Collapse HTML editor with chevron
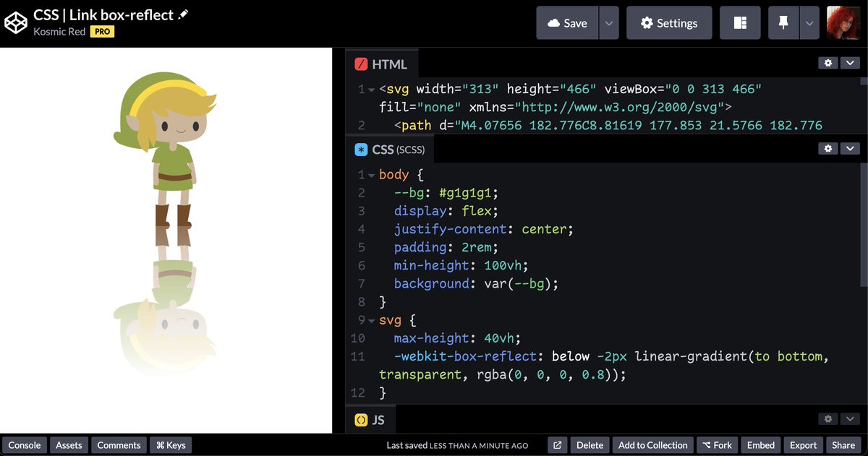The width and height of the screenshot is (868, 456). pos(850,64)
